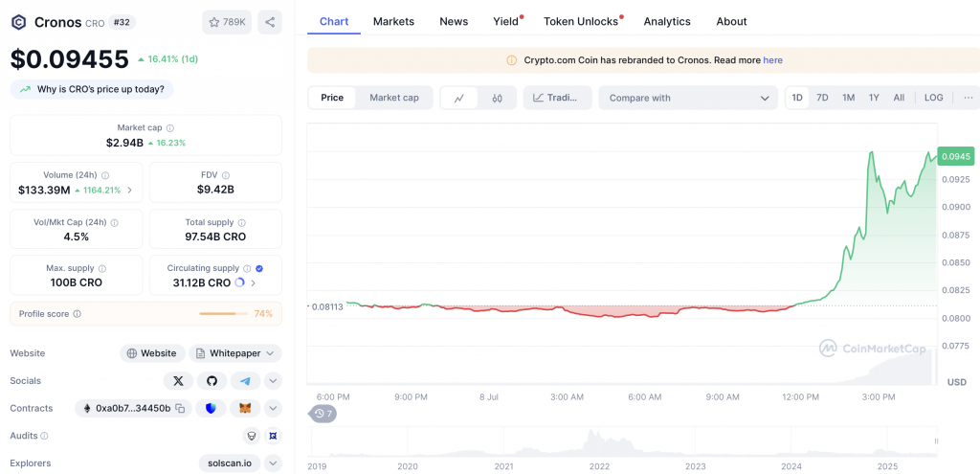Click the Profile score progress bar
The image size is (980, 474).
[224, 314]
